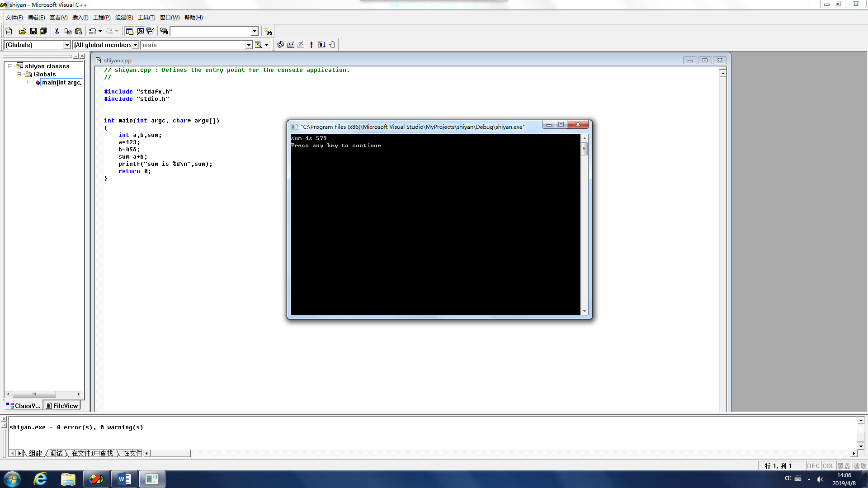
Task: Toggle the Workspace window icon
Action: 129,31
